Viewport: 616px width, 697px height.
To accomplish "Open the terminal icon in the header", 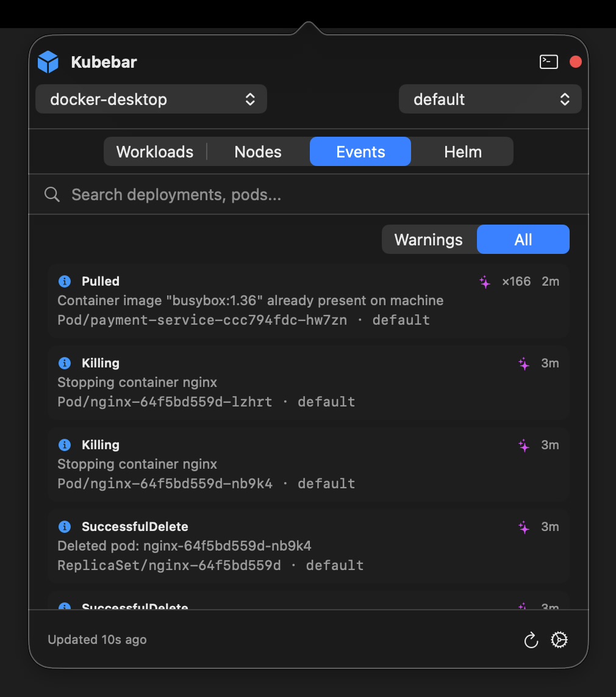I will [548, 62].
